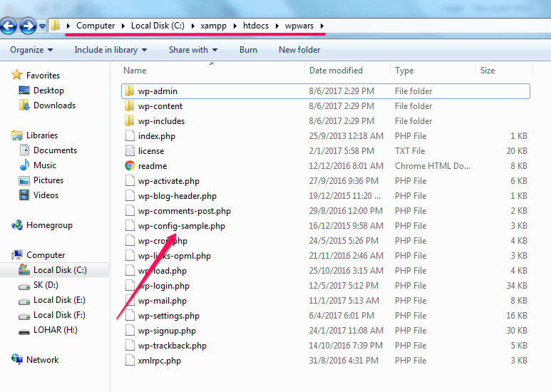This screenshot has width=551, height=392.
Task: Select htdocs in the address breadcrumb
Action: 255,26
